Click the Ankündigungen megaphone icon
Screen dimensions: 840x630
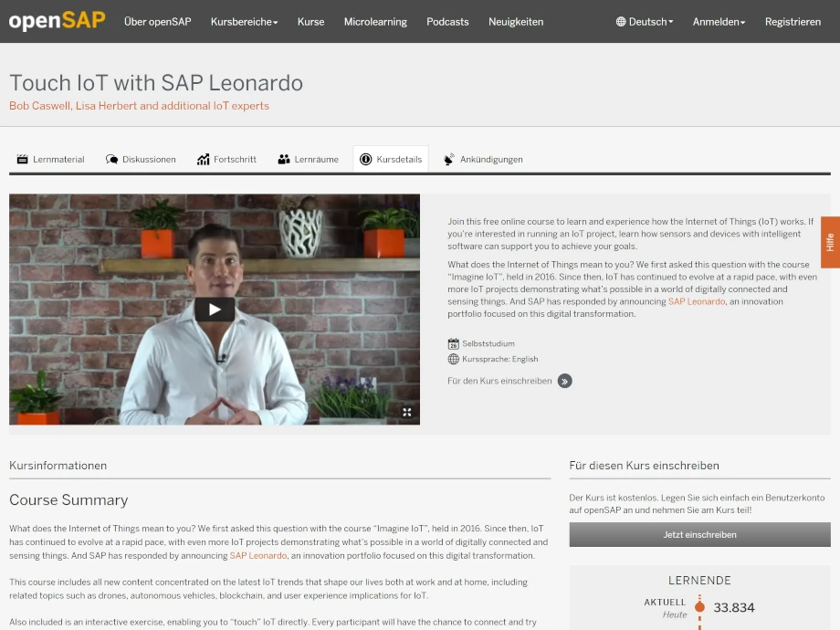click(x=449, y=159)
